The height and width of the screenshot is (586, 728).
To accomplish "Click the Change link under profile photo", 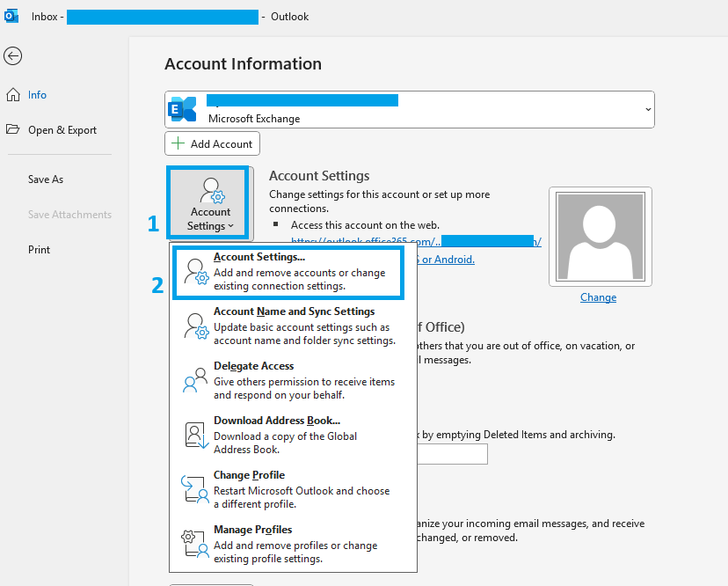I will (x=598, y=297).
